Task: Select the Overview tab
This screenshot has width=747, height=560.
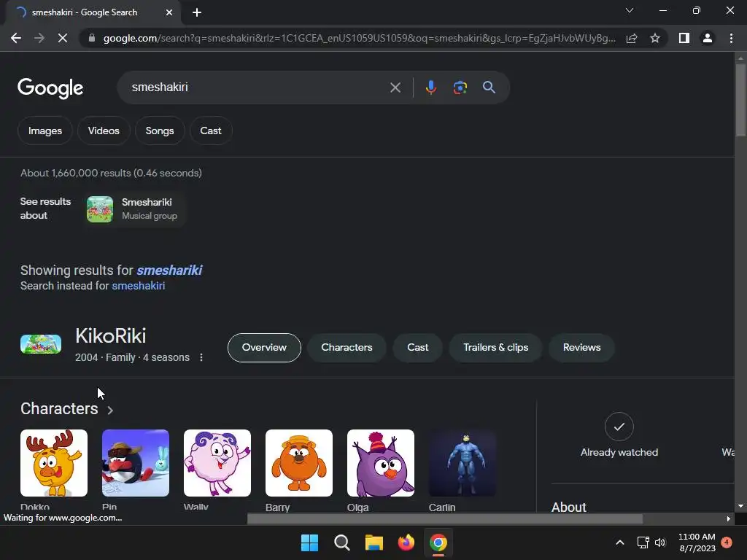Action: click(264, 348)
